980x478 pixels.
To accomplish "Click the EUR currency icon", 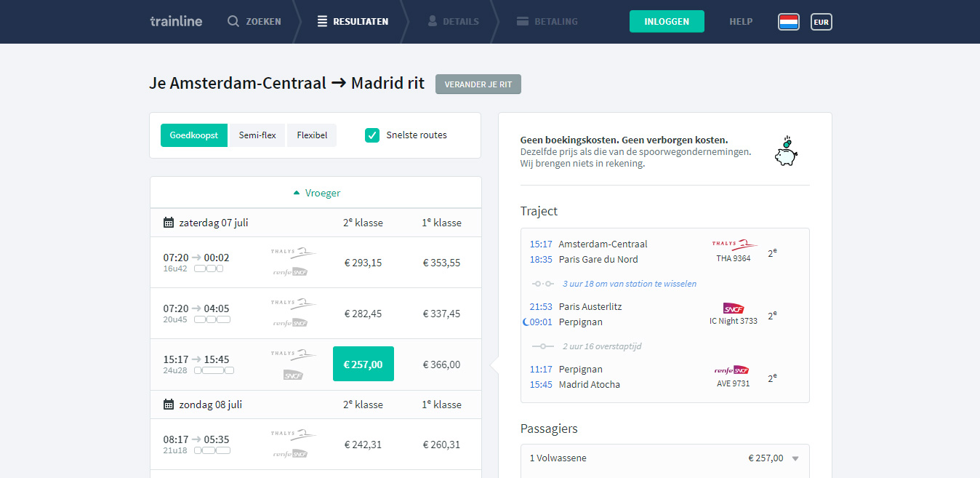I will (x=821, y=22).
